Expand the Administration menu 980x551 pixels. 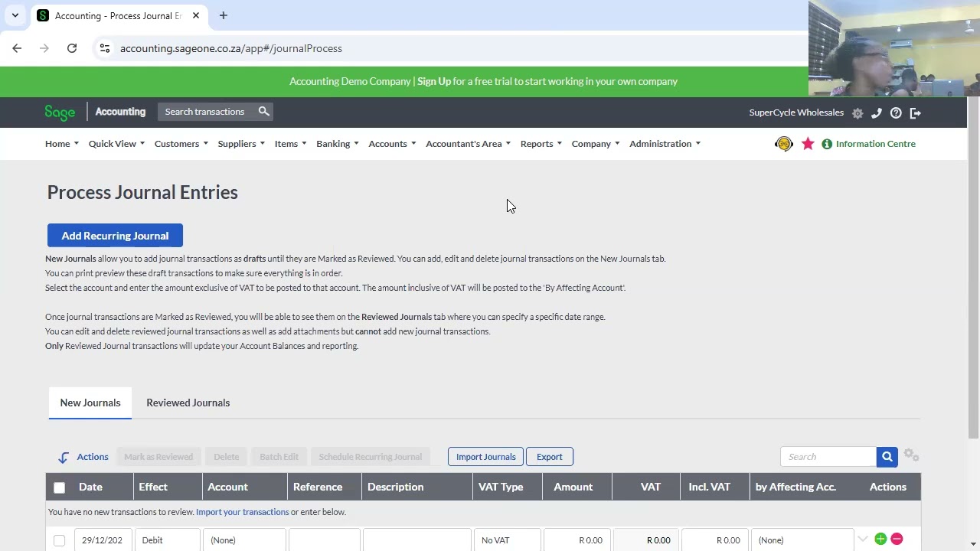pyautogui.click(x=665, y=144)
